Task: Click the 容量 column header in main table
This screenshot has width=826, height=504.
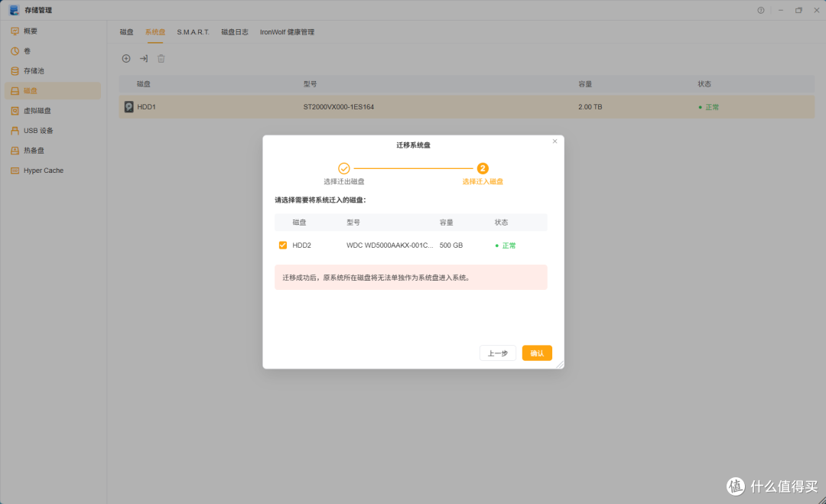Action: coord(585,84)
